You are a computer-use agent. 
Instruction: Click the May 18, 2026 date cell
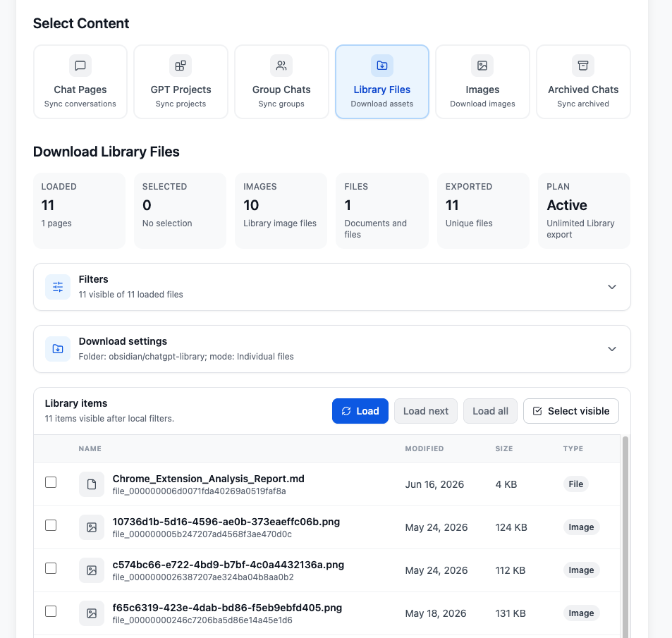(436, 613)
